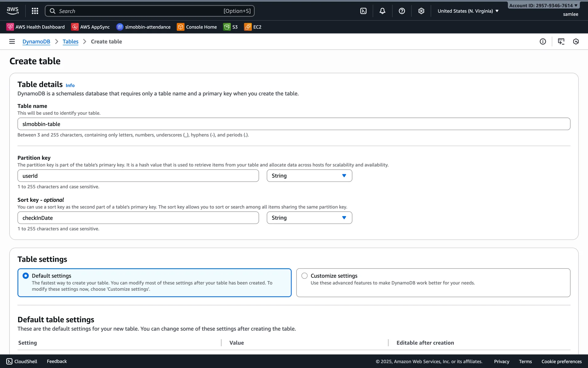Navigate to the DynamoDB breadcrumb link

point(36,41)
